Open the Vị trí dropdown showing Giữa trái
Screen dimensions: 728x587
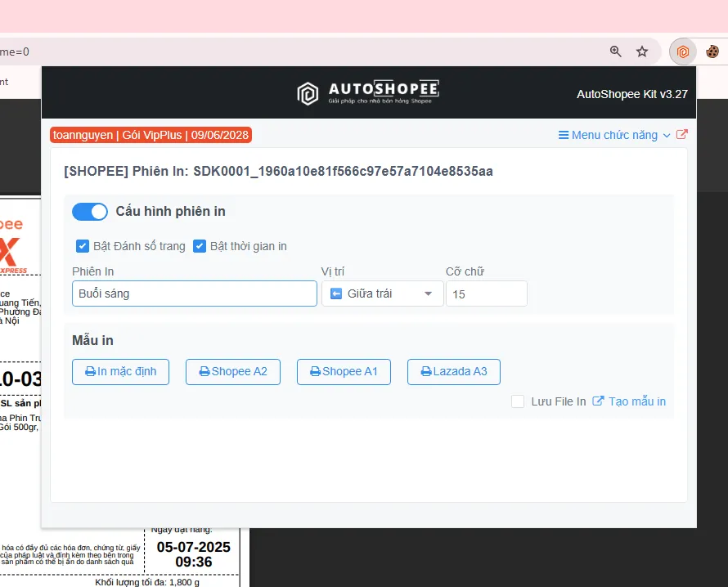pyautogui.click(x=383, y=293)
